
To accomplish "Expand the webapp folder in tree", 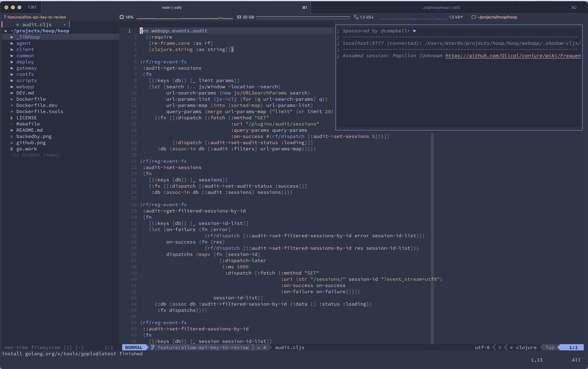I will [25, 87].
